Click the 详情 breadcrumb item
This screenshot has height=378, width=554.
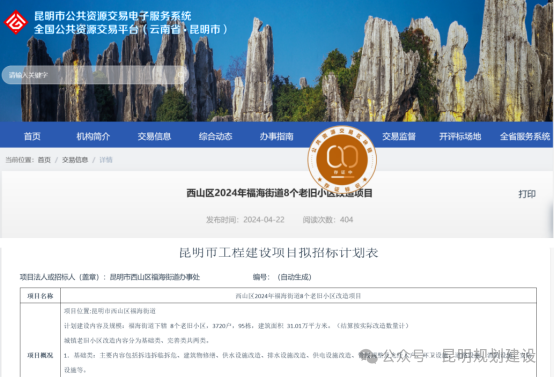(x=106, y=160)
